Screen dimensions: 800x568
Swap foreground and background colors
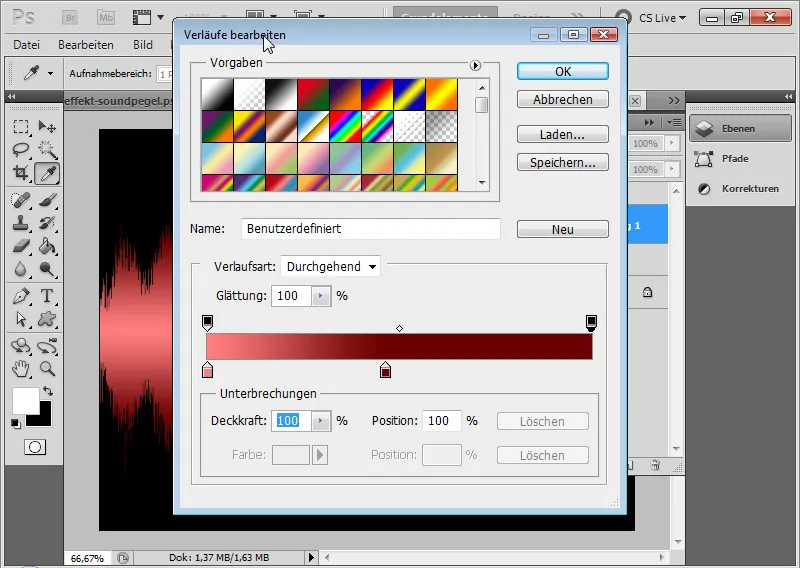coord(48,391)
